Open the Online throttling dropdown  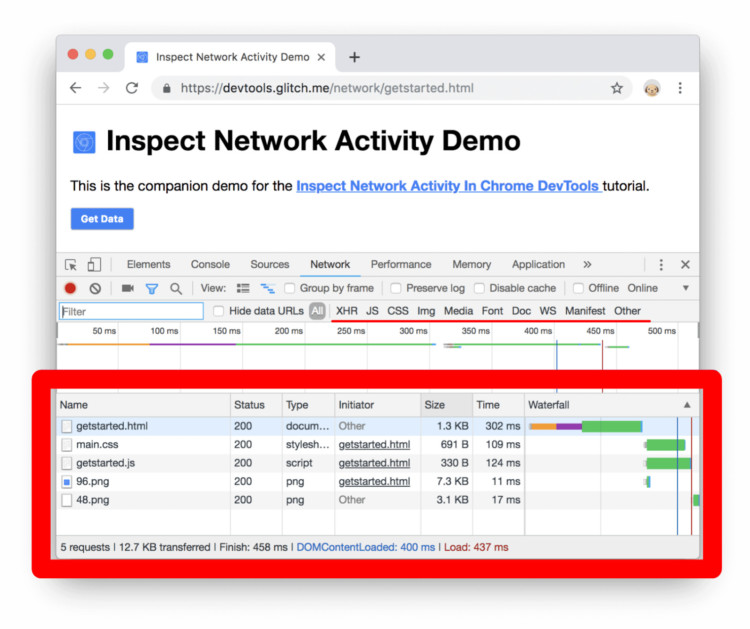pyautogui.click(x=642, y=288)
